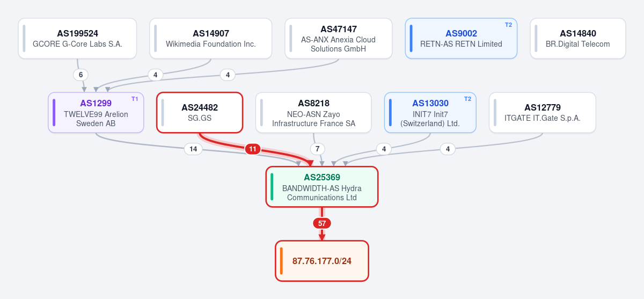Click the T1 tier tag on AS1299
The width and height of the screenshot is (644, 299).
tap(135, 99)
